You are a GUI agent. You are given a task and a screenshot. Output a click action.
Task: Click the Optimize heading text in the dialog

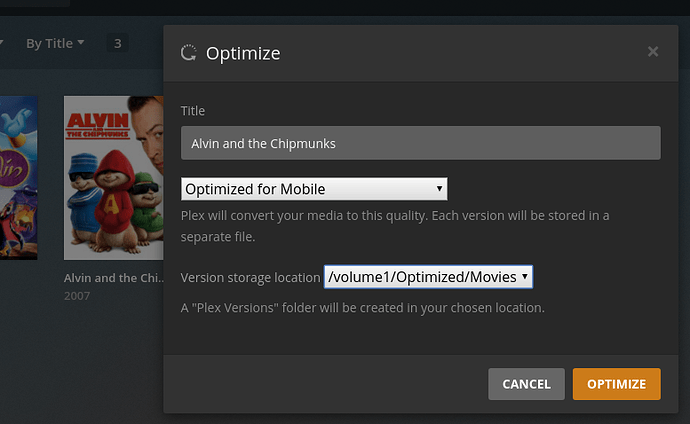tap(243, 53)
